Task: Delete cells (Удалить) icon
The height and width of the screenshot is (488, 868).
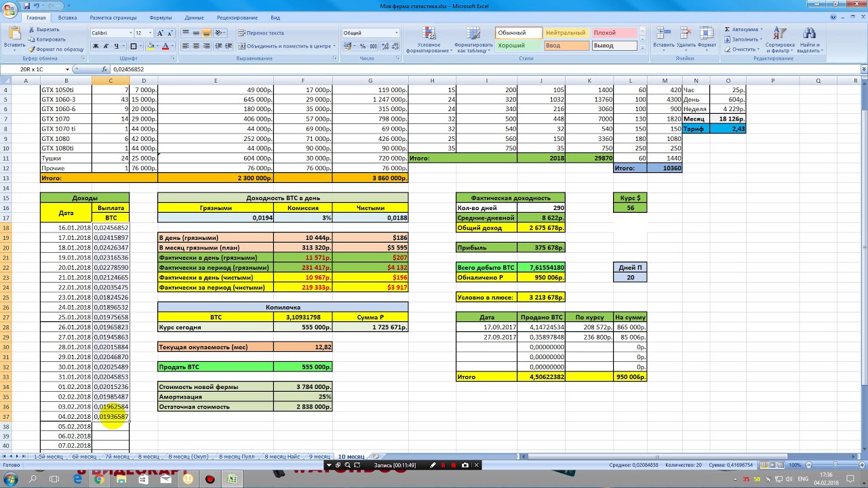Action: click(686, 40)
